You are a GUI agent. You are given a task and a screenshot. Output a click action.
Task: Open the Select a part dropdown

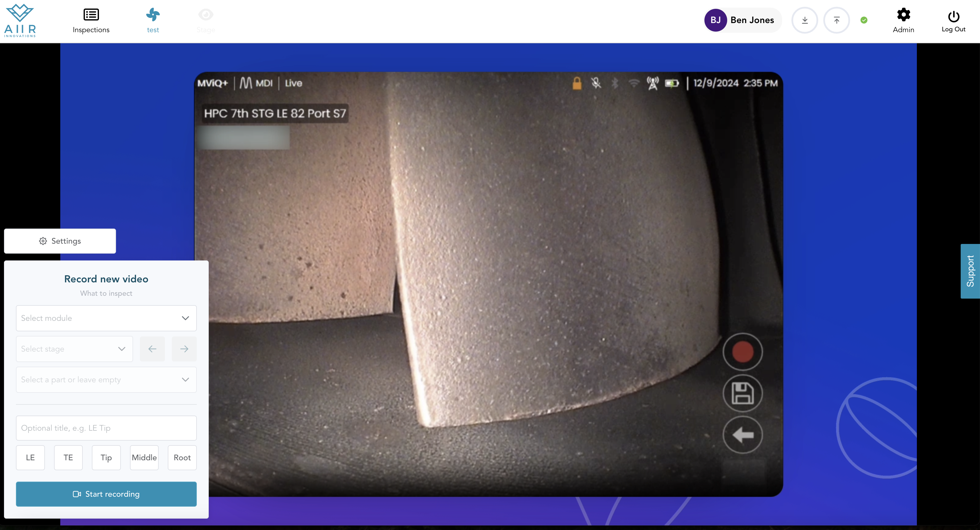(x=106, y=380)
